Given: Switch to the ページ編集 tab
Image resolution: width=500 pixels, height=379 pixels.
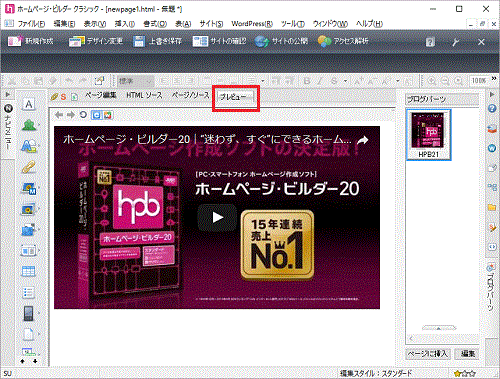Looking at the screenshot, I should 100,95.
